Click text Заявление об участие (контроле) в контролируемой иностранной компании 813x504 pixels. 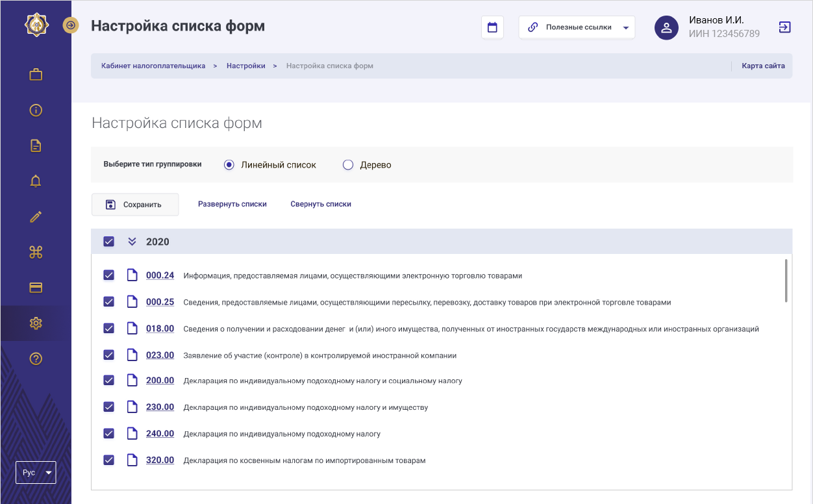tap(320, 355)
